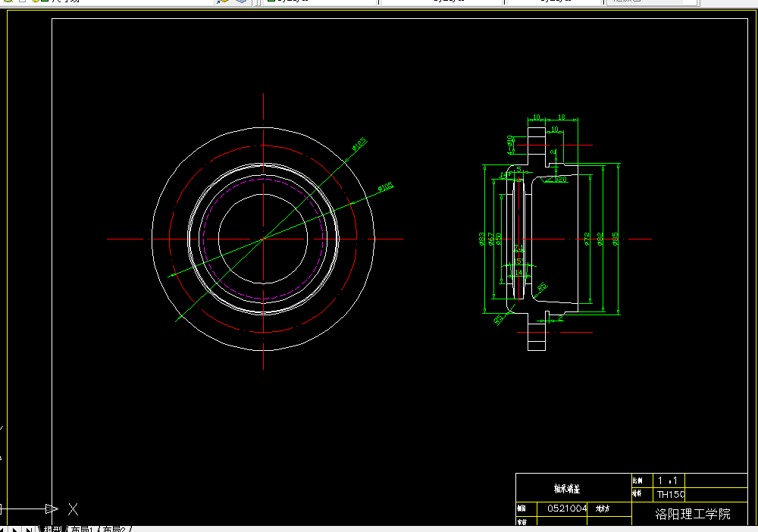Select the ø20 dimension text
Viewport: 758px width, 532px height.
pyautogui.click(x=561, y=180)
